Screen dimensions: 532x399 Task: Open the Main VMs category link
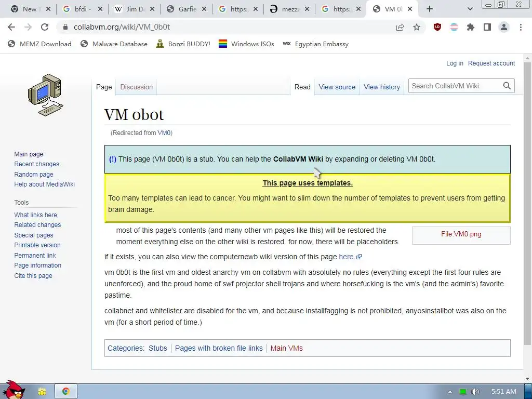coord(286,348)
